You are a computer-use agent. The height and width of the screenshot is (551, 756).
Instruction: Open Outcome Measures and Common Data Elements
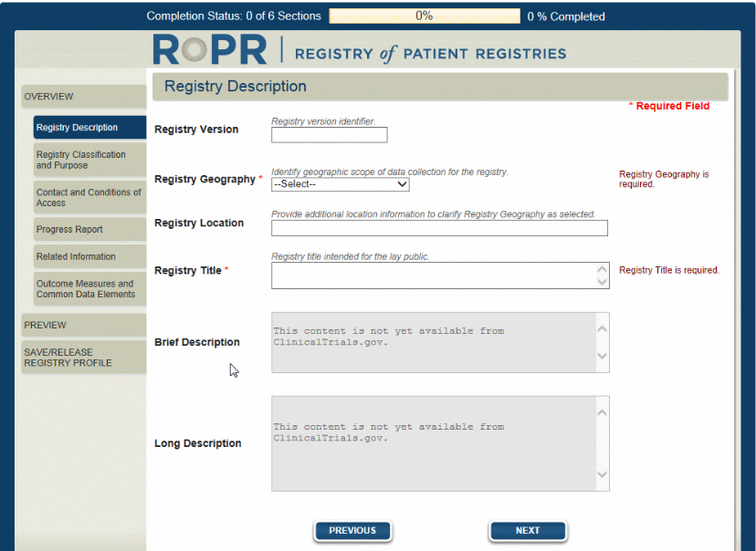coord(89,289)
